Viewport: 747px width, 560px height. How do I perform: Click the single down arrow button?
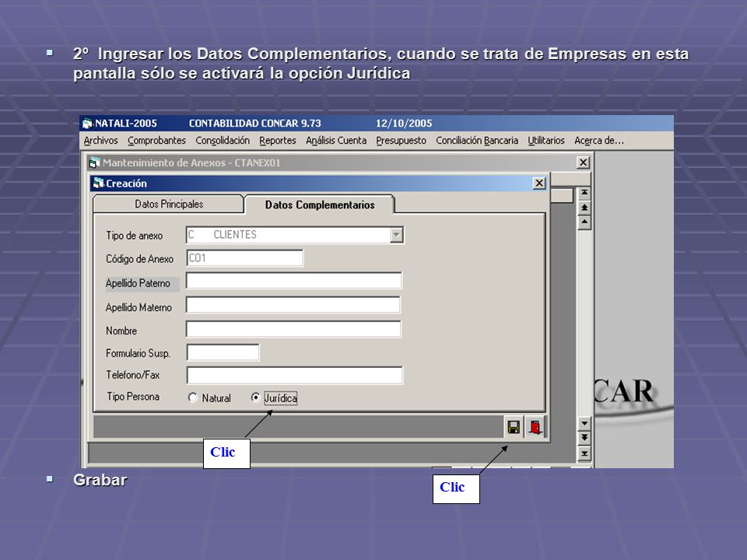coord(584,423)
